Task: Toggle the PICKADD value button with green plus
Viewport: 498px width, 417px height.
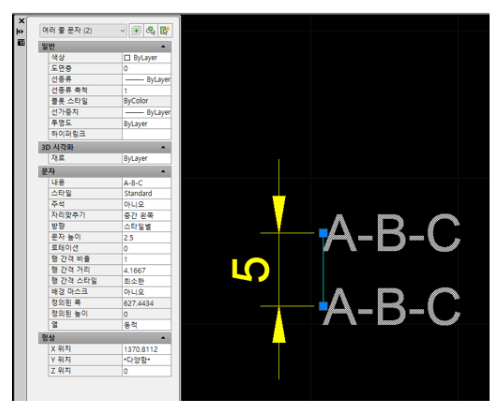Action: coord(136,31)
